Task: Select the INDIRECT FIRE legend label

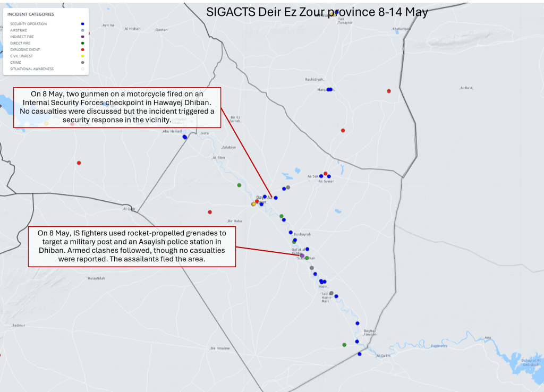Action: click(x=22, y=37)
